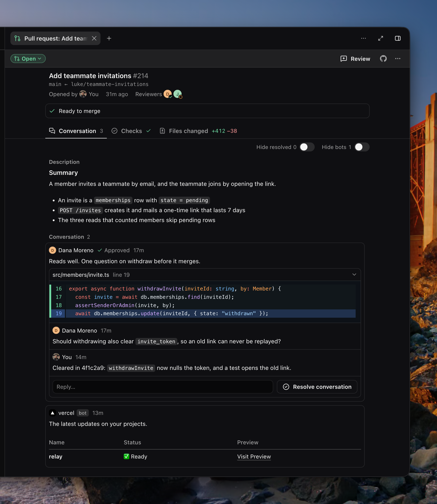Open the tab bar ellipsis menu
This screenshot has height=504, width=437.
tap(363, 38)
